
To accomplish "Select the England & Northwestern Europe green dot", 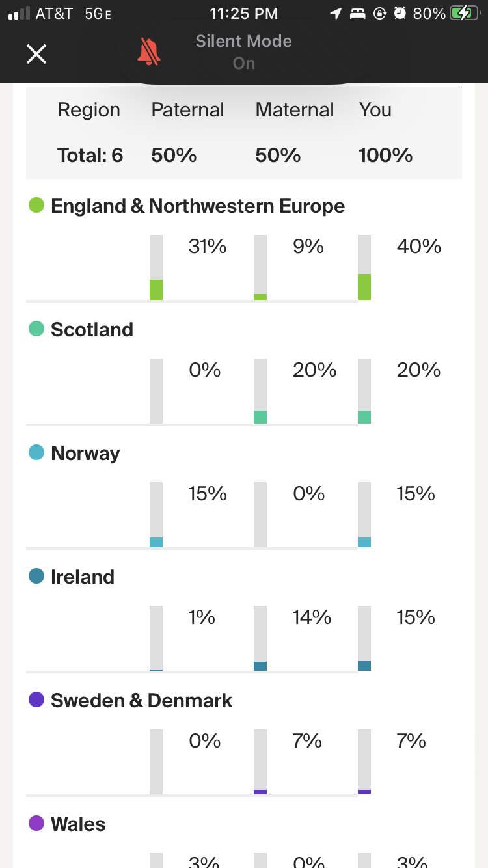I will point(36,206).
